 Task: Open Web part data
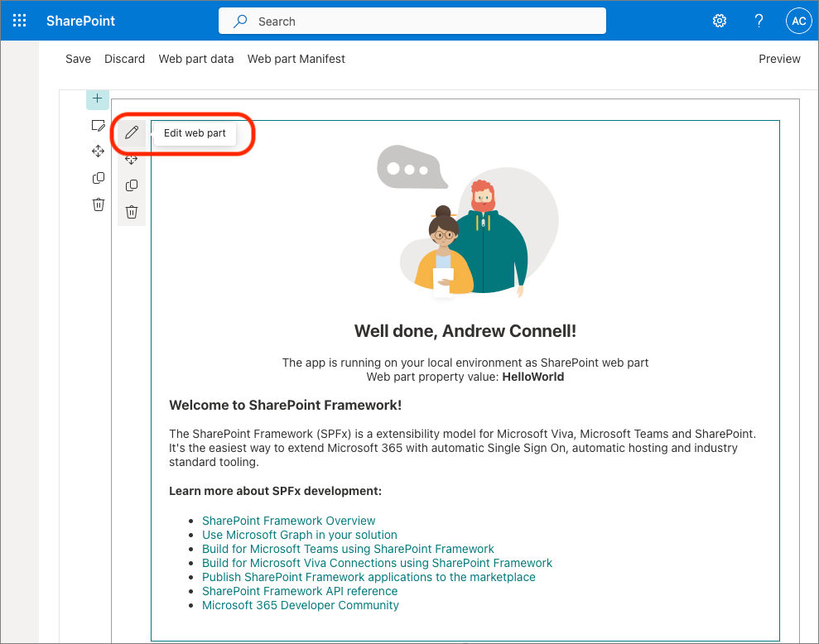[x=196, y=59]
